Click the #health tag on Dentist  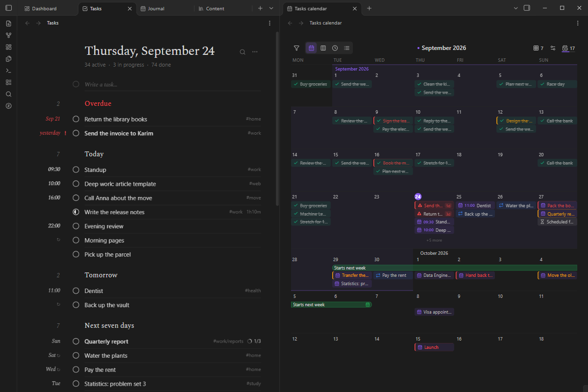pyautogui.click(x=253, y=291)
